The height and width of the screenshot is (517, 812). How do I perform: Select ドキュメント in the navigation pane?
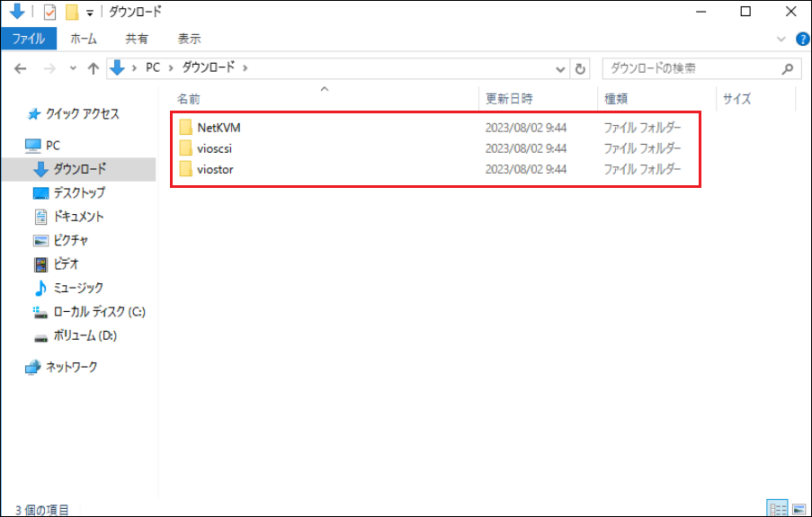(79, 217)
